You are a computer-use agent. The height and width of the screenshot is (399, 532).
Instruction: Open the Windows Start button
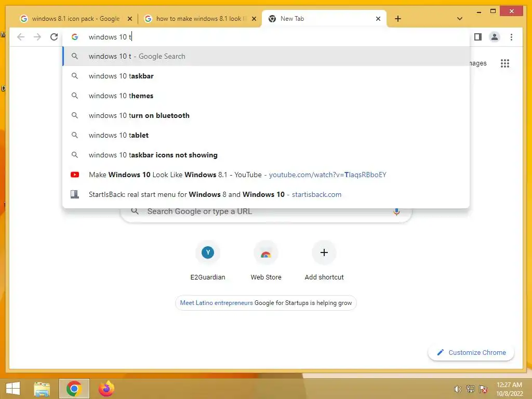point(13,389)
